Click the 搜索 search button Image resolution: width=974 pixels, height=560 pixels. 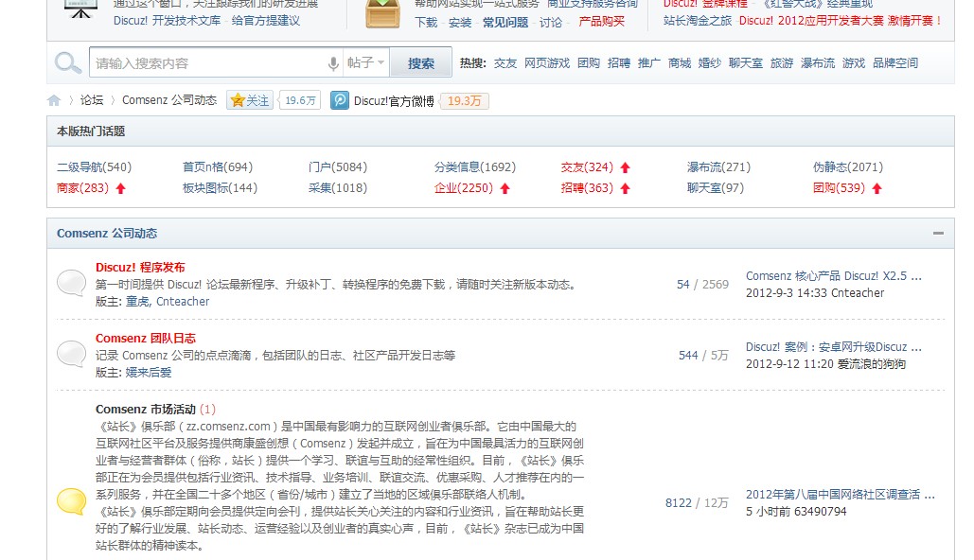(420, 62)
